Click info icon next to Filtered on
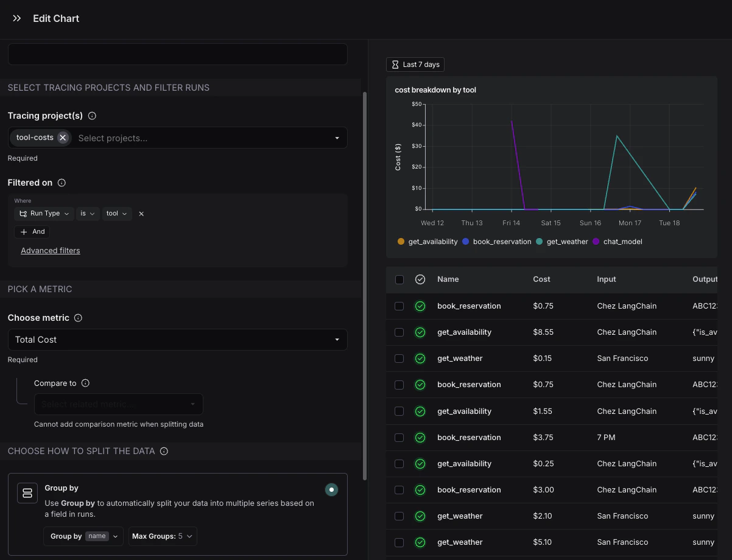The width and height of the screenshot is (732, 560). click(62, 183)
